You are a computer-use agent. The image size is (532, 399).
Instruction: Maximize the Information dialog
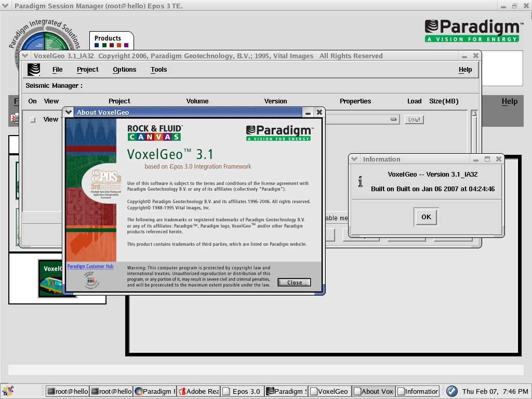487,159
